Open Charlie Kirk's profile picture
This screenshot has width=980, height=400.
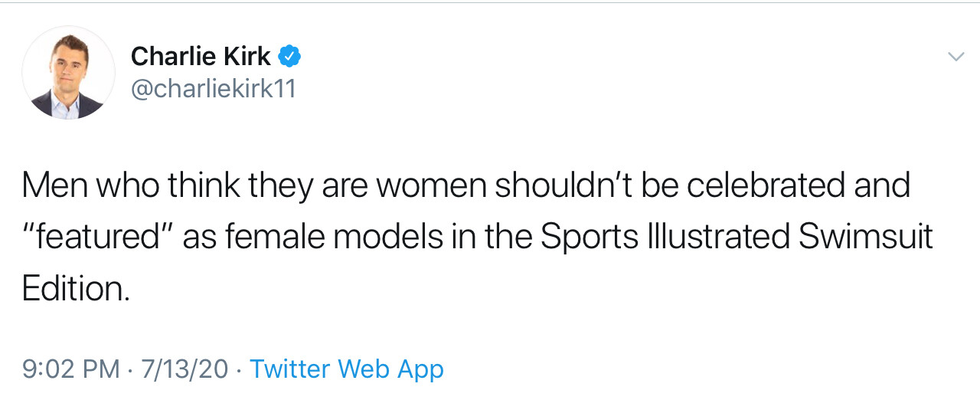click(68, 74)
